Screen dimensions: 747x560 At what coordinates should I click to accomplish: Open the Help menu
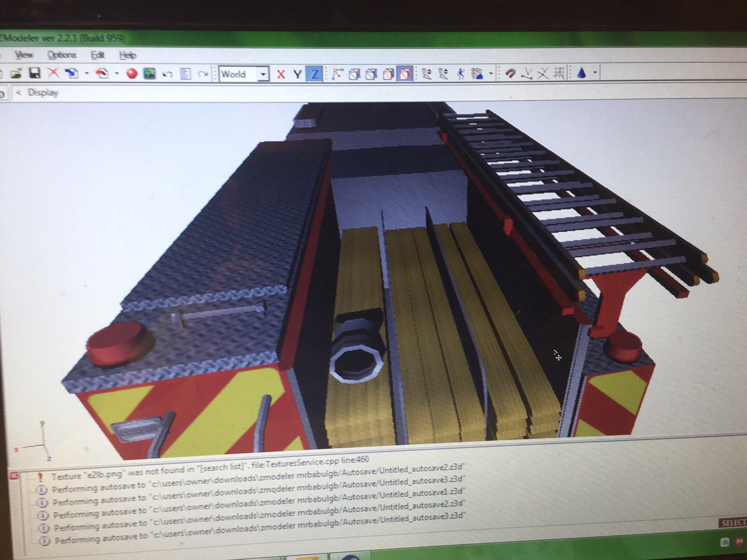pos(128,55)
